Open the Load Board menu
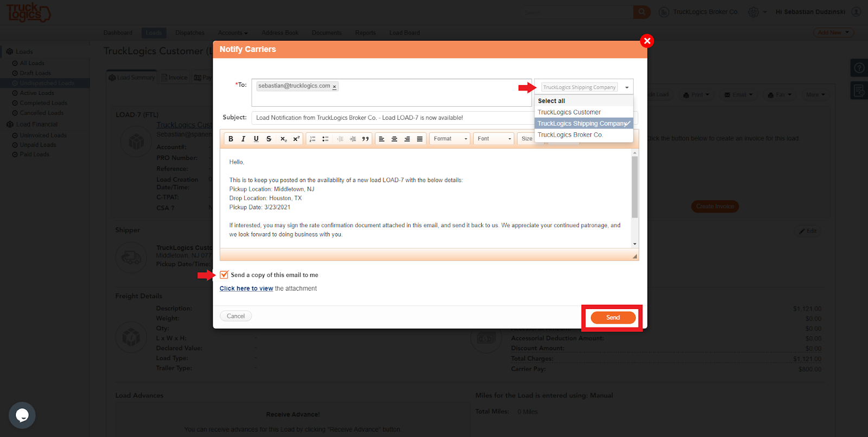Image resolution: width=868 pixels, height=437 pixels. [x=404, y=33]
